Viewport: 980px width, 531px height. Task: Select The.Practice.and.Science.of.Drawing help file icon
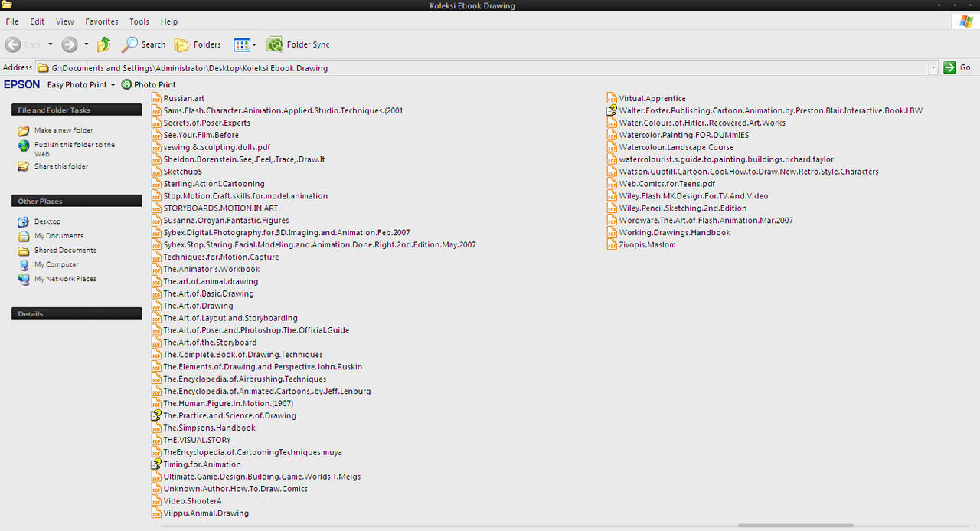coord(156,415)
